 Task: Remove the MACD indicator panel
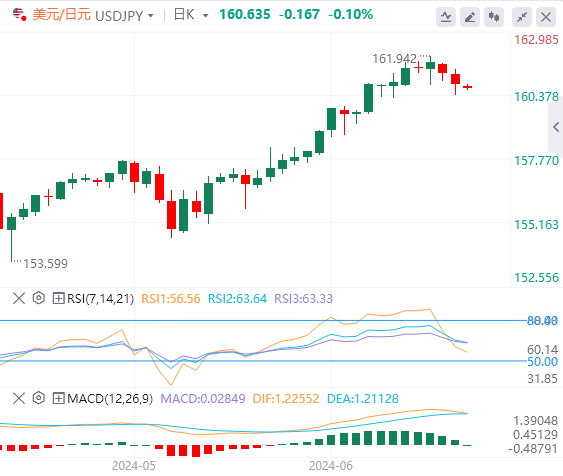click(19, 398)
